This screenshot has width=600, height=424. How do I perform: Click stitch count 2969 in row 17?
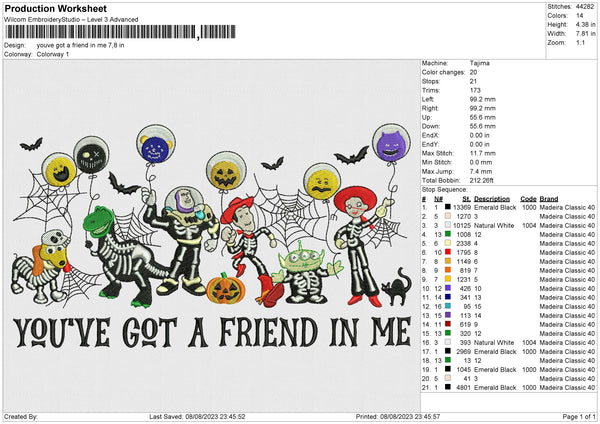[463, 352]
